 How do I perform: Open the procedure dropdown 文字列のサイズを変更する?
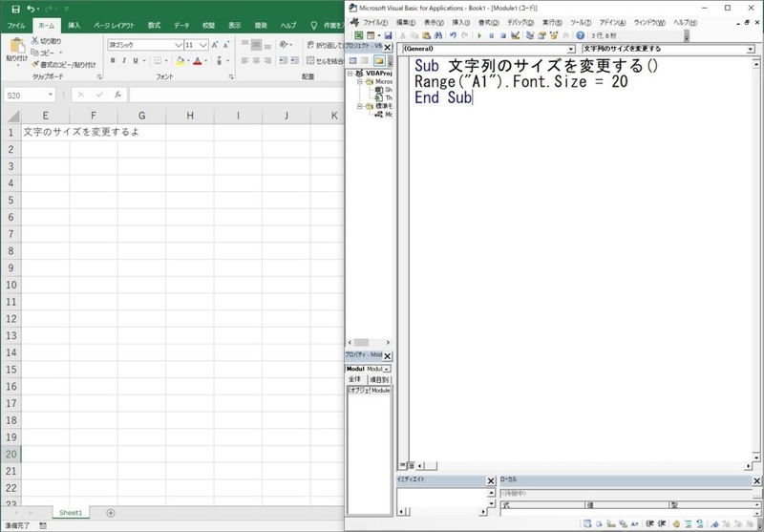pyautogui.click(x=751, y=50)
